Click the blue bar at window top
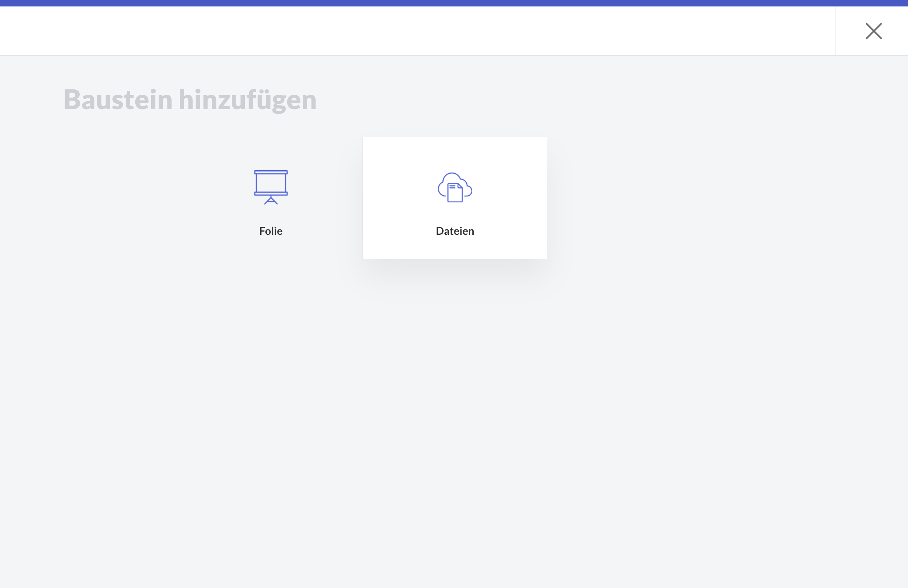 tap(454, 3)
